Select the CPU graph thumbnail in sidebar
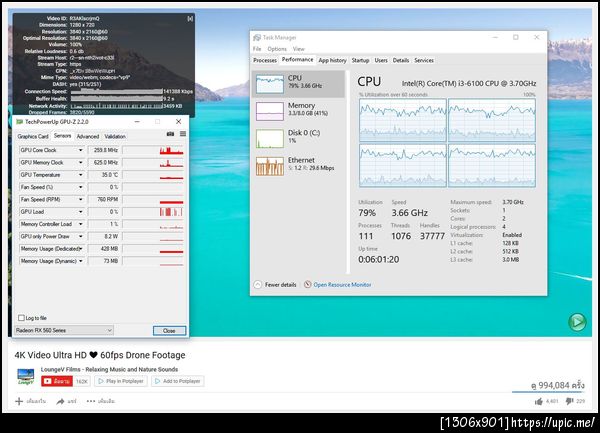The height and width of the screenshot is (433, 600). pos(270,84)
